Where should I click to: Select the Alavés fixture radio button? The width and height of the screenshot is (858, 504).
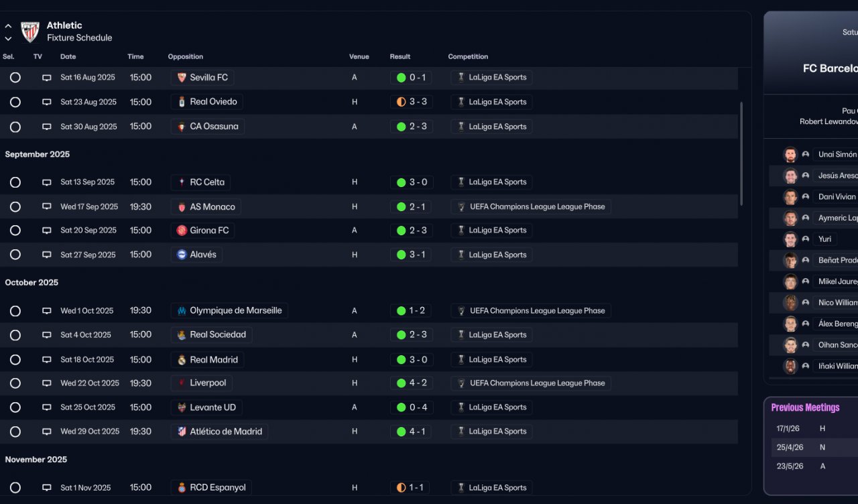[x=15, y=255]
